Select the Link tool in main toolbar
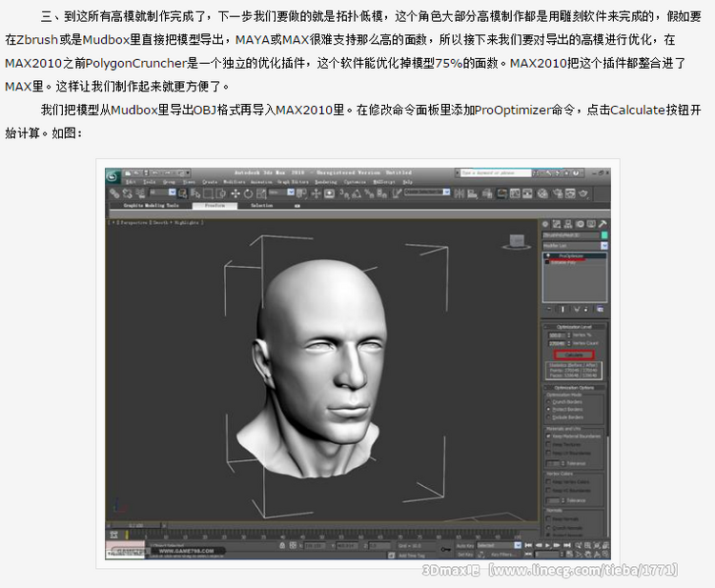Viewport: 715px width, 588px height. 114,193
